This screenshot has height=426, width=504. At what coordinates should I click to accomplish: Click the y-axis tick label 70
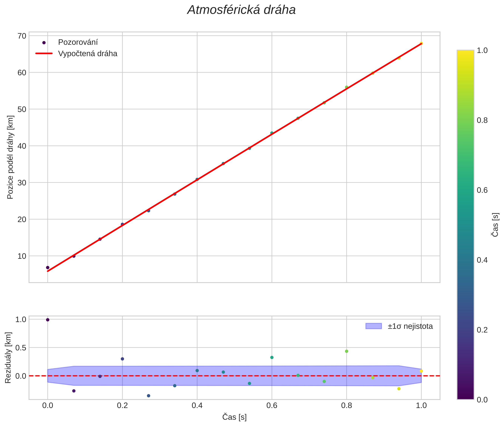(22, 36)
